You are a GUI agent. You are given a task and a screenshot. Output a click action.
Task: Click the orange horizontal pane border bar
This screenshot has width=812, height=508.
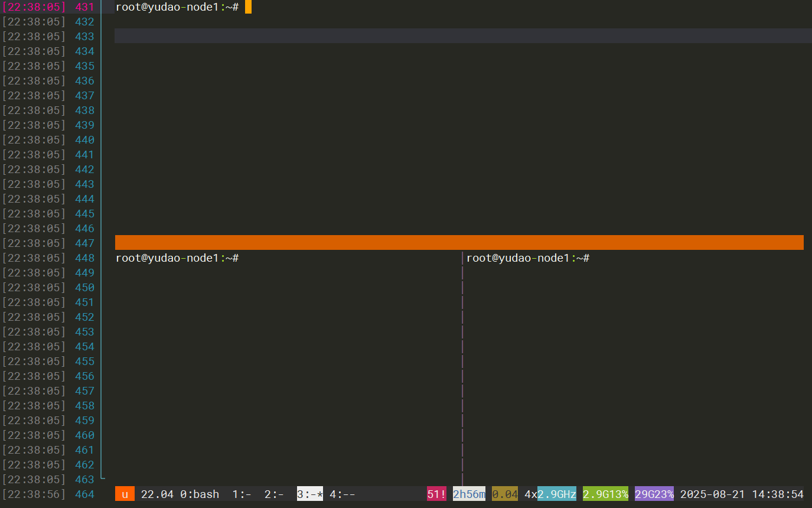[x=459, y=243]
